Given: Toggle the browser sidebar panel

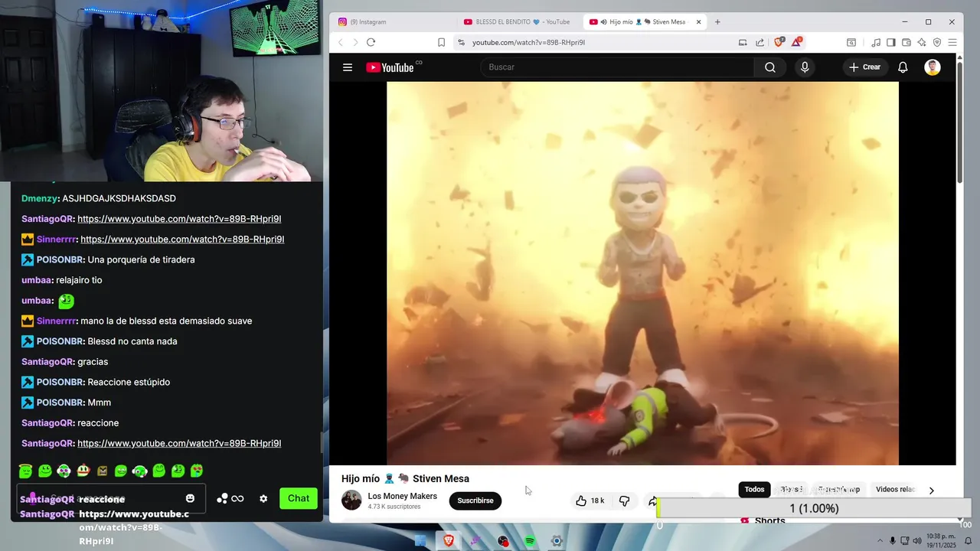Looking at the screenshot, I should [891, 42].
